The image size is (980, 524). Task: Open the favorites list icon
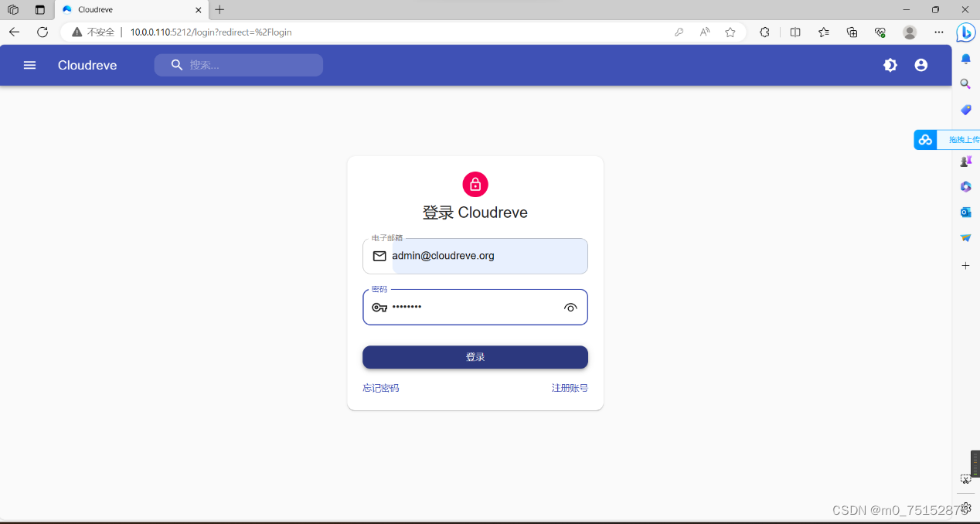[824, 32]
